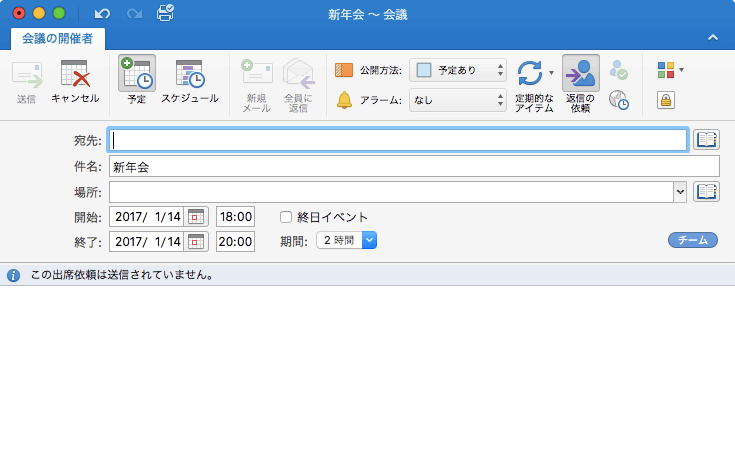Click the categorize colored squares icon
Screen dimensions: 735x450
click(x=666, y=70)
